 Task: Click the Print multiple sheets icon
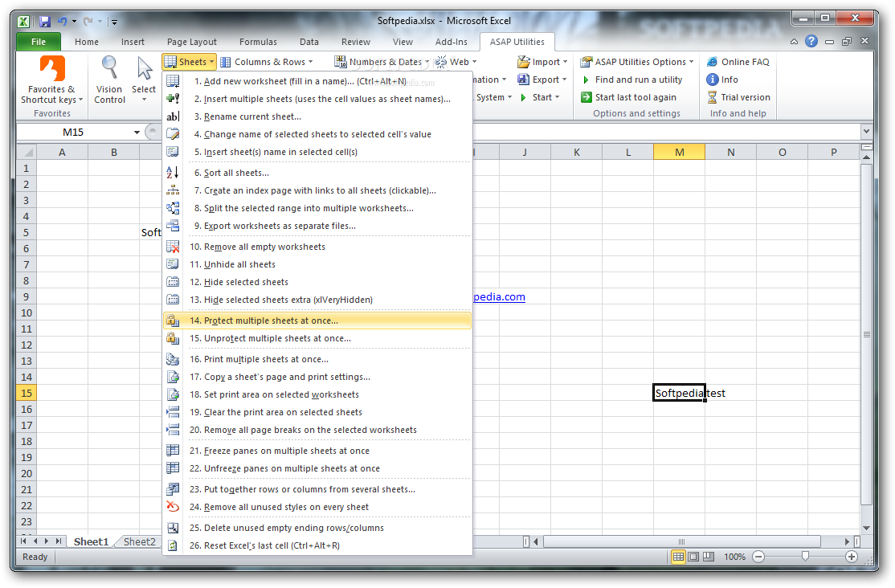click(173, 359)
